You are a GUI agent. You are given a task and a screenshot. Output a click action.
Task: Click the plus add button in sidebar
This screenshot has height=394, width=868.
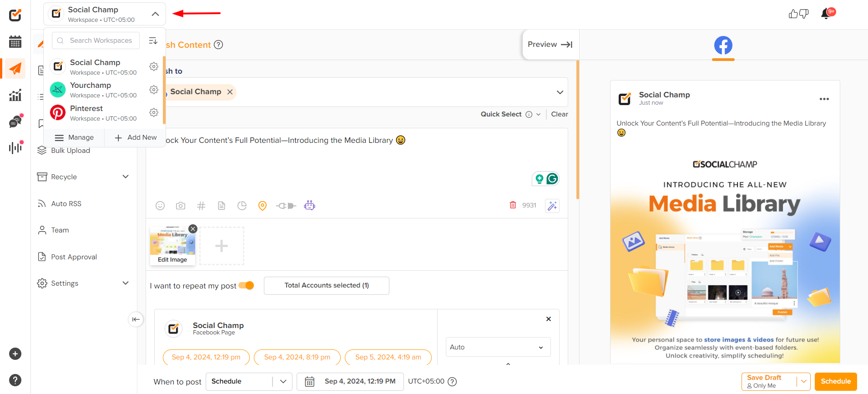click(15, 354)
